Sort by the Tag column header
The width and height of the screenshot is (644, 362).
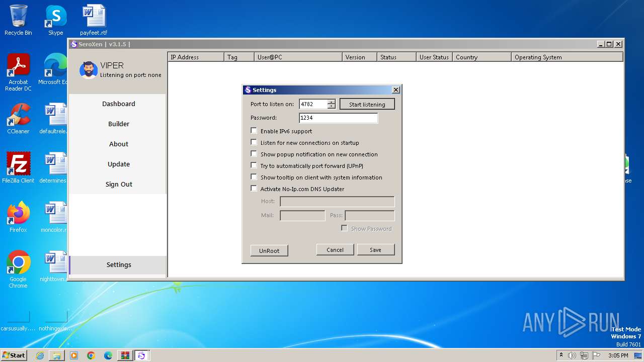click(239, 57)
